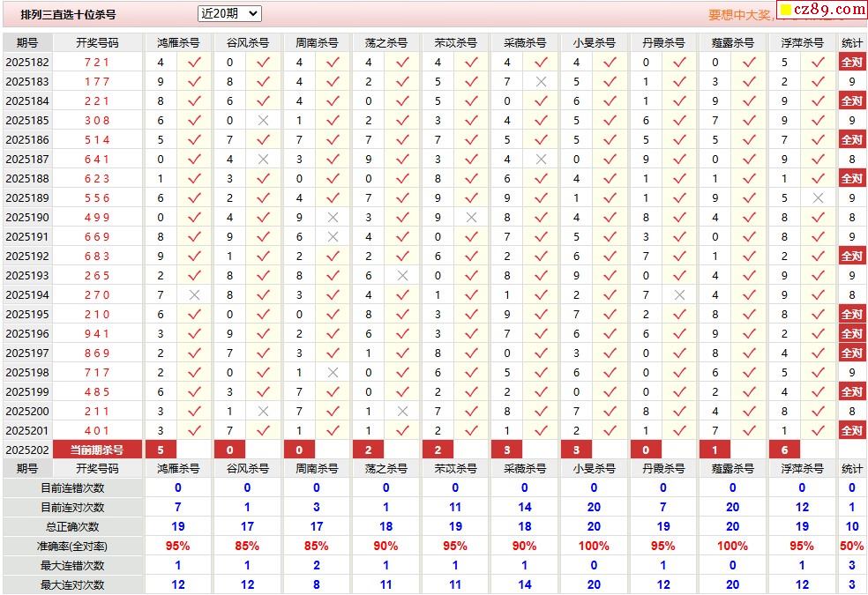Viewport: 868px width, 595px height.
Task: Select winning number 5 5 6
Action: coord(97,198)
